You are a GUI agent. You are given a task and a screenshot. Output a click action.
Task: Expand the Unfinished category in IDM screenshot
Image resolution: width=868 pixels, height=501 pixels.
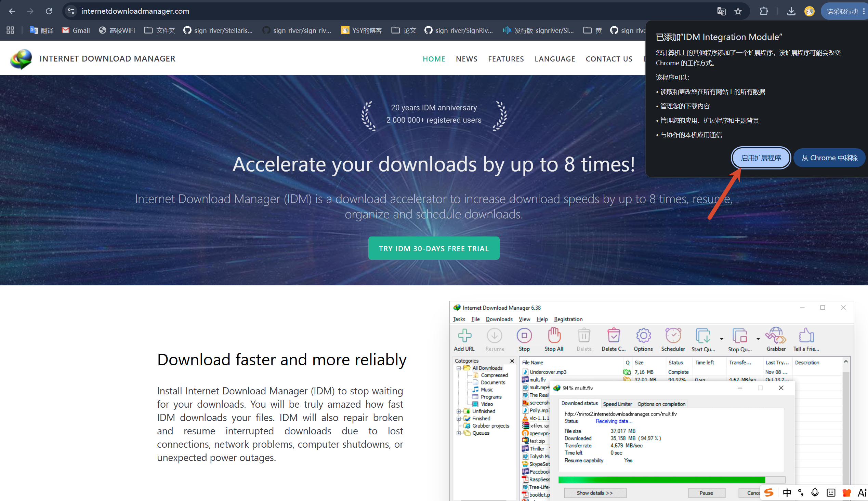click(x=459, y=411)
